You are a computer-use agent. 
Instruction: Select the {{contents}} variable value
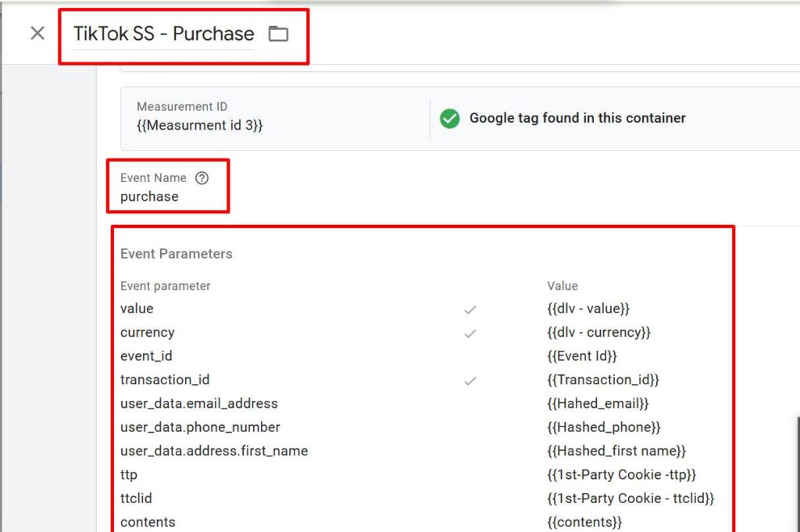[x=584, y=523]
